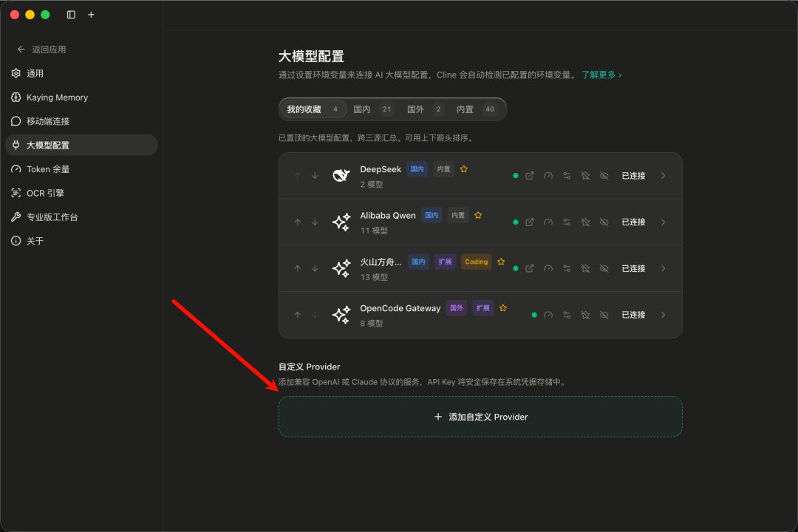Move 火山方舟 up with the up arrow
This screenshot has width=798, height=532.
pos(298,268)
